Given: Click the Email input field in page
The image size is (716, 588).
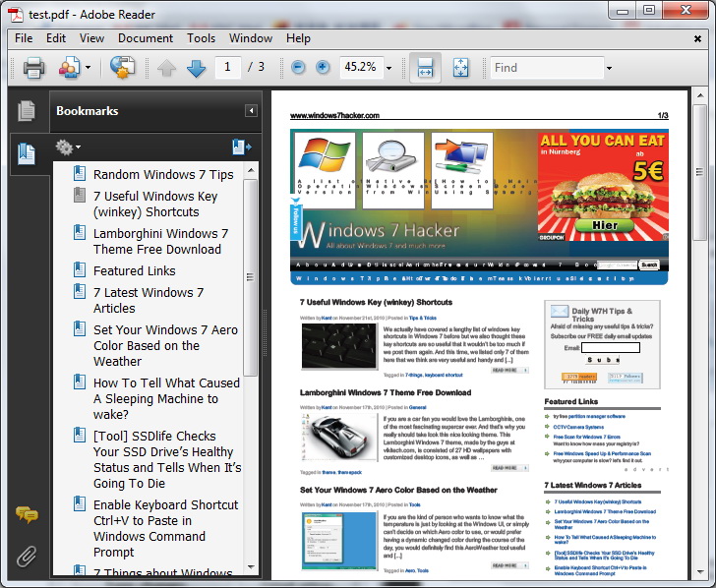Looking at the screenshot, I should tap(611, 348).
